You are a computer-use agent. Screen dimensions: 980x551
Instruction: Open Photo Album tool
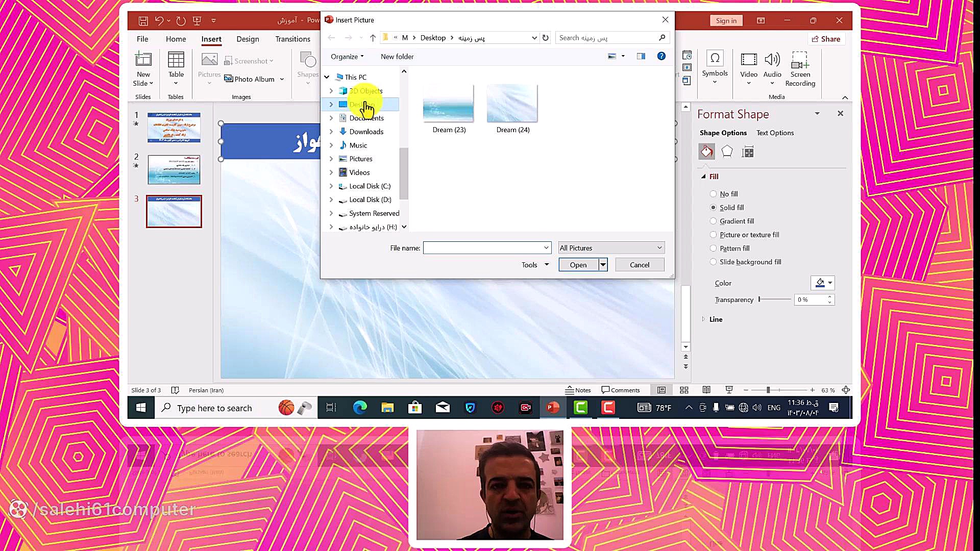(x=254, y=79)
